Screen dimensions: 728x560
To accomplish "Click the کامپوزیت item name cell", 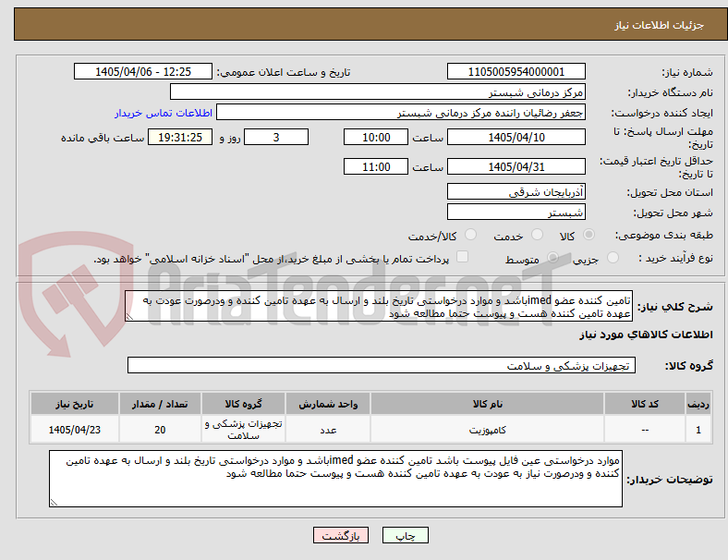I will (x=487, y=430).
